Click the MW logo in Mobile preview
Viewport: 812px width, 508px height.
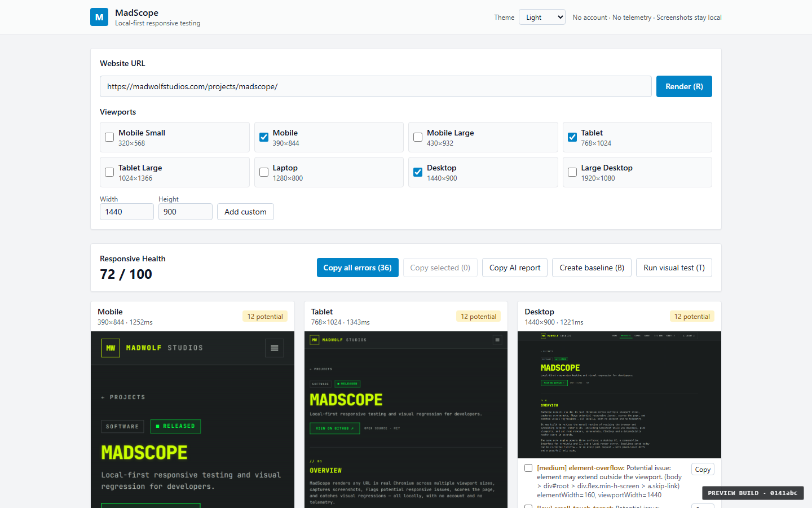click(111, 348)
